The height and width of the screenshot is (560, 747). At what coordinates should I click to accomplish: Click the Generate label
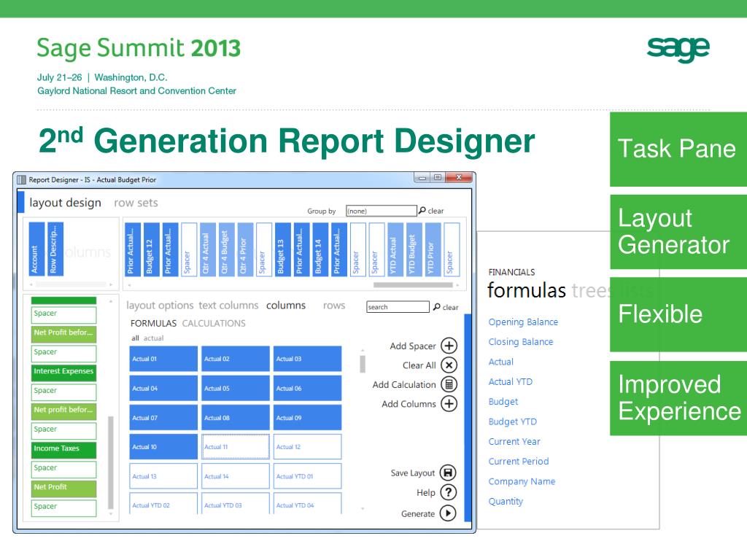click(x=418, y=514)
